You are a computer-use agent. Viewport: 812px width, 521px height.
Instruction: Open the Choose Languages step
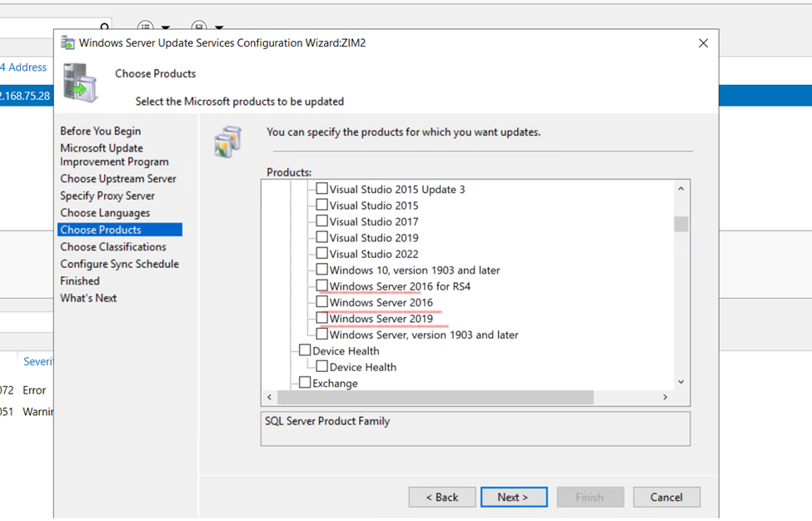(105, 213)
